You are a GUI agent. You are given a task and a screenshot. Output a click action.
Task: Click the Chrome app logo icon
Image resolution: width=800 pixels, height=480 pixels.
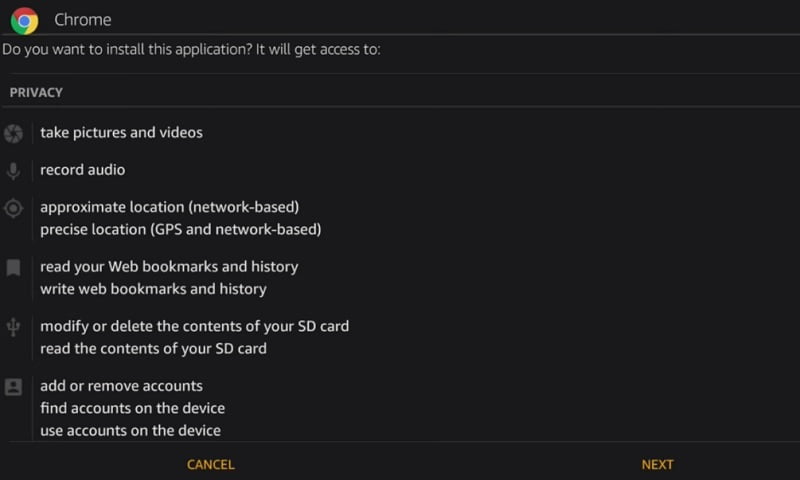tap(24, 20)
